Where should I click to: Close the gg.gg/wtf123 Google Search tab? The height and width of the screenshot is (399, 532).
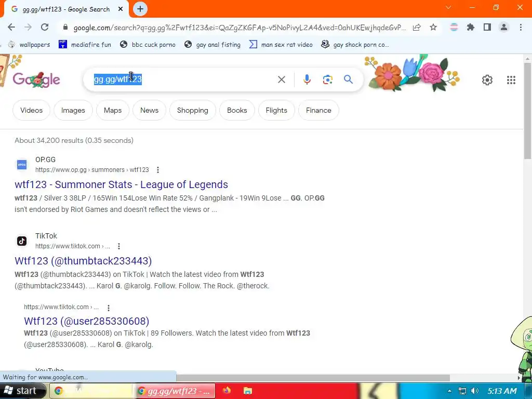[121, 9]
